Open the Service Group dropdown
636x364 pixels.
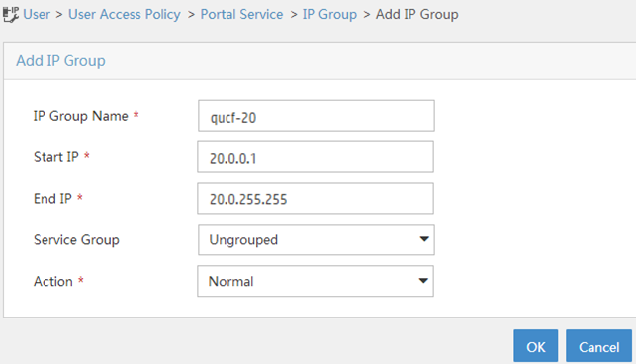[317, 239]
